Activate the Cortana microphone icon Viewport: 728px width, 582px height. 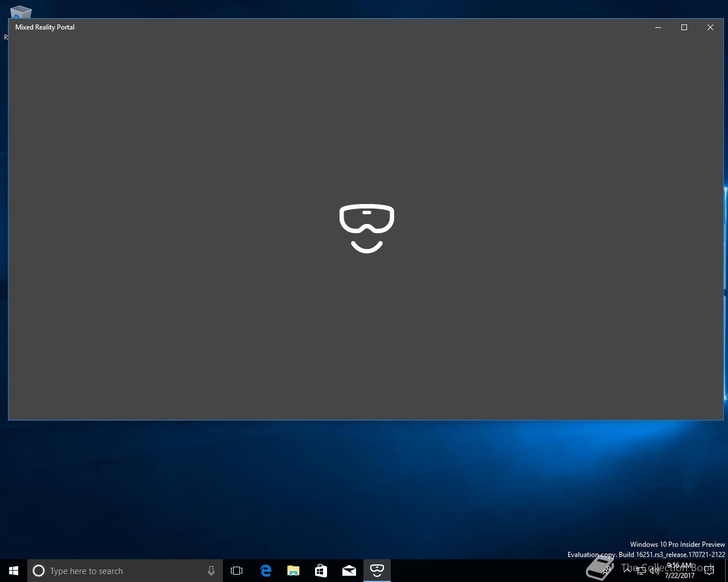(211, 571)
